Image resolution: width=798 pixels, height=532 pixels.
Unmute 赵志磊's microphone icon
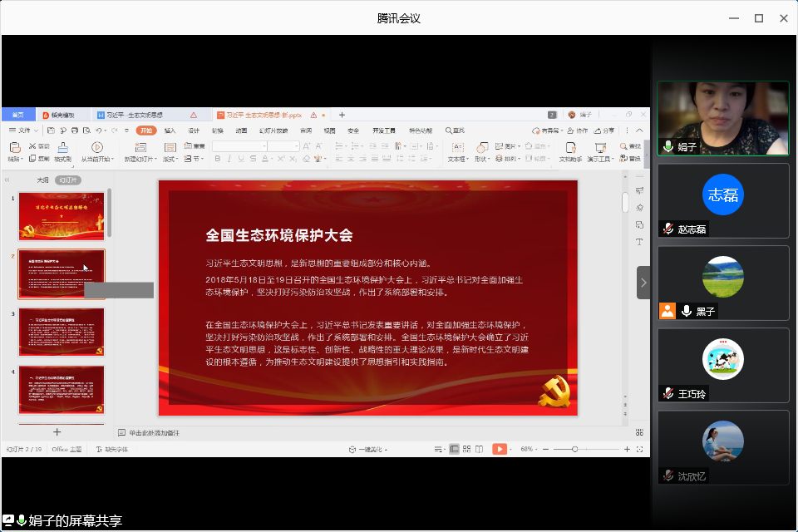667,229
